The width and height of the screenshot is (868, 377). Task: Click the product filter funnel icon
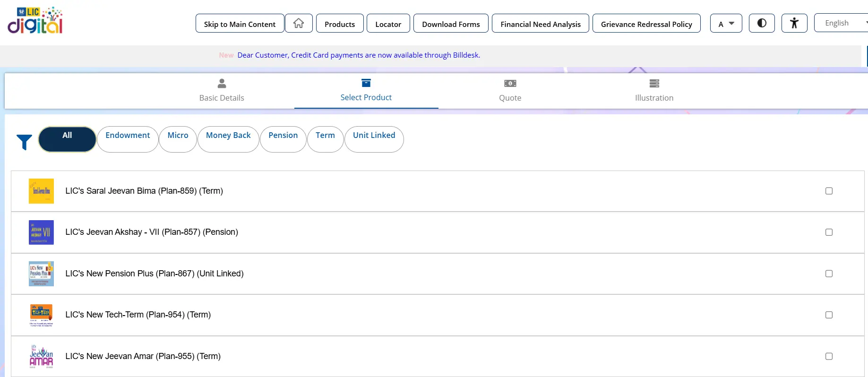coord(24,142)
